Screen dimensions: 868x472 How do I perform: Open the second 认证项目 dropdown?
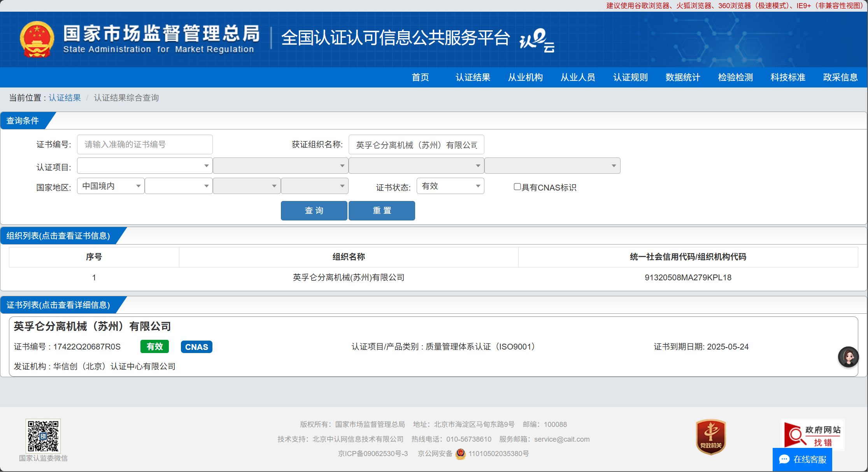(281, 166)
